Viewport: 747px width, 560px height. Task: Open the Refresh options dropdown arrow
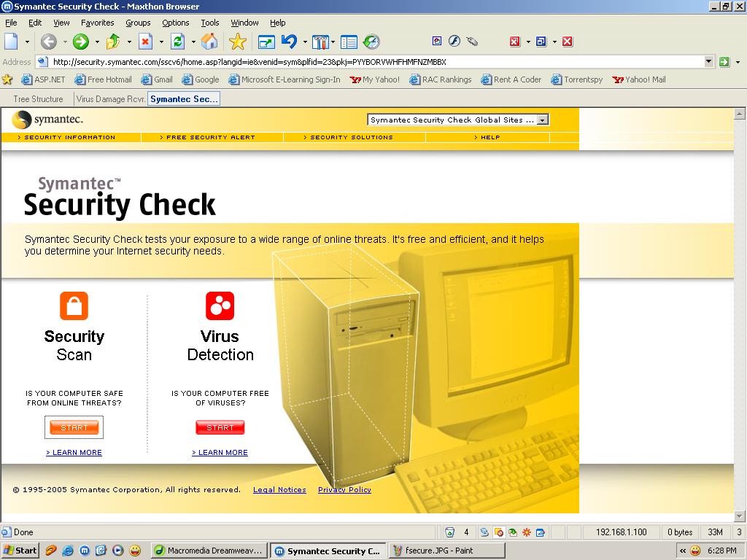193,42
